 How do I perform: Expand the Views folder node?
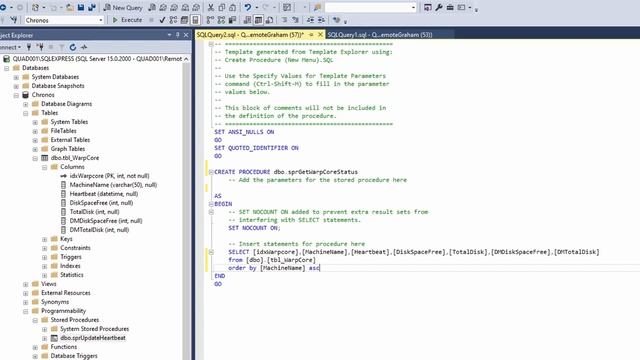(25, 284)
